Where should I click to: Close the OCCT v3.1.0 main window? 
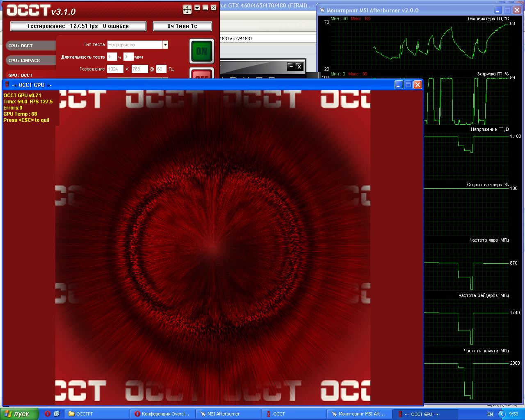pos(214,8)
